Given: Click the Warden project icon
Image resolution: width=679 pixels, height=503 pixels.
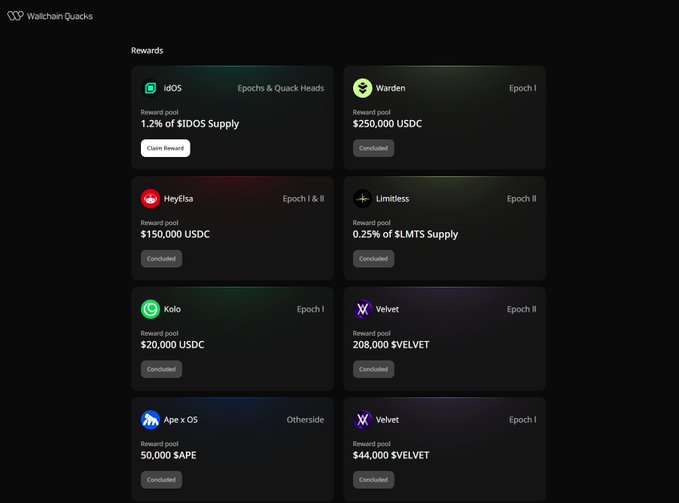Looking at the screenshot, I should (x=362, y=88).
